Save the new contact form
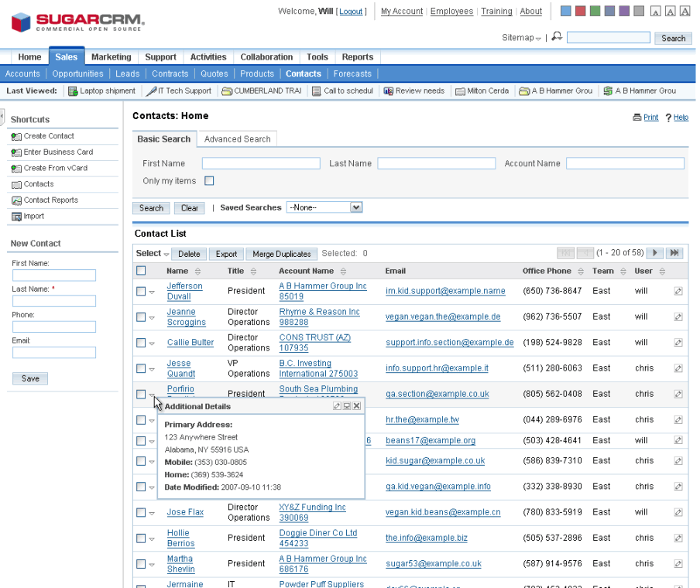The image size is (700, 588). (30, 378)
